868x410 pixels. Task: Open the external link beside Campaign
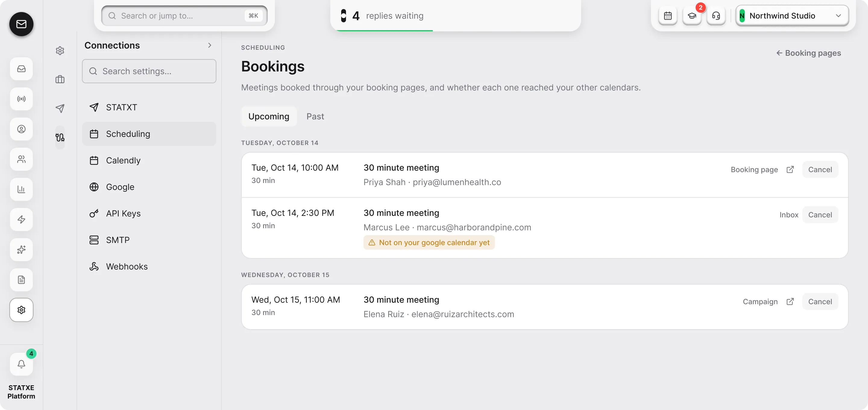coord(790,301)
